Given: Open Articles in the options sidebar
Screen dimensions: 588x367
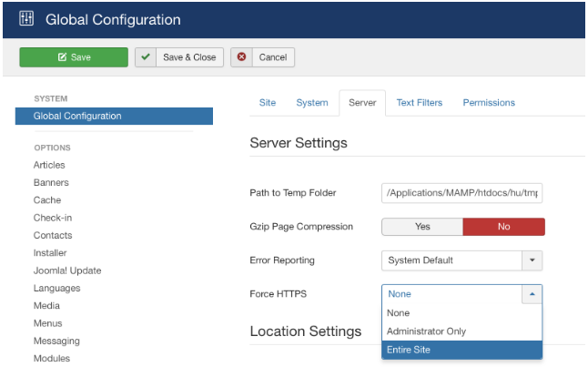Looking at the screenshot, I should [49, 165].
